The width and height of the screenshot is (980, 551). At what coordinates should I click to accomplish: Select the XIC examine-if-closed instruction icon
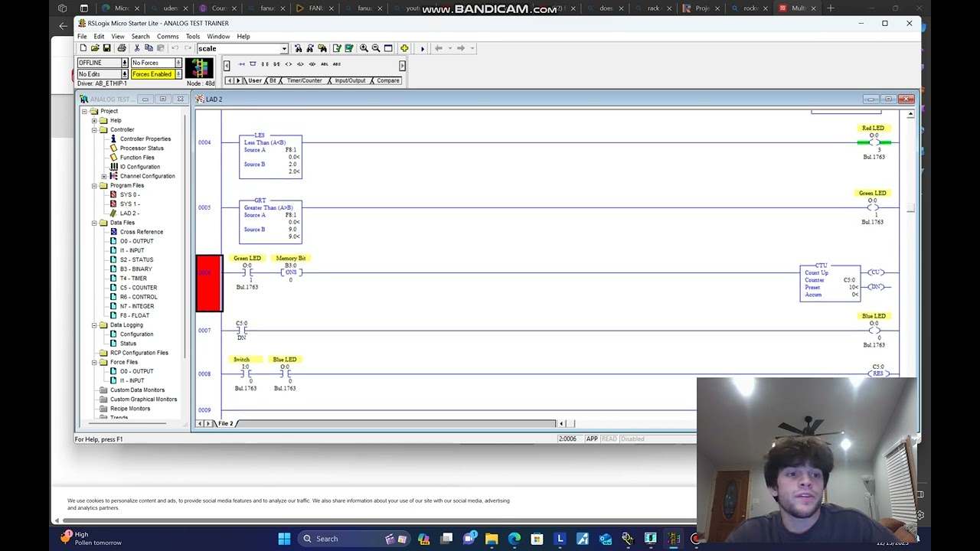tap(265, 64)
